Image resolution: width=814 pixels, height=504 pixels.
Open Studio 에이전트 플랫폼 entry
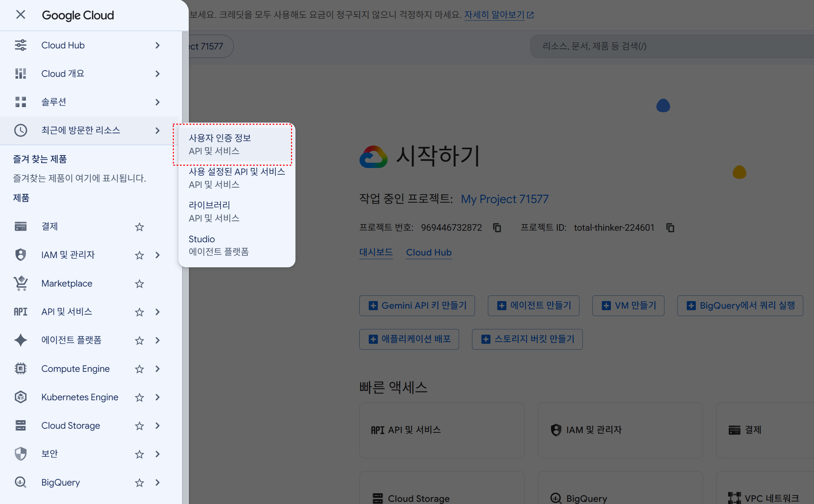[236, 246]
